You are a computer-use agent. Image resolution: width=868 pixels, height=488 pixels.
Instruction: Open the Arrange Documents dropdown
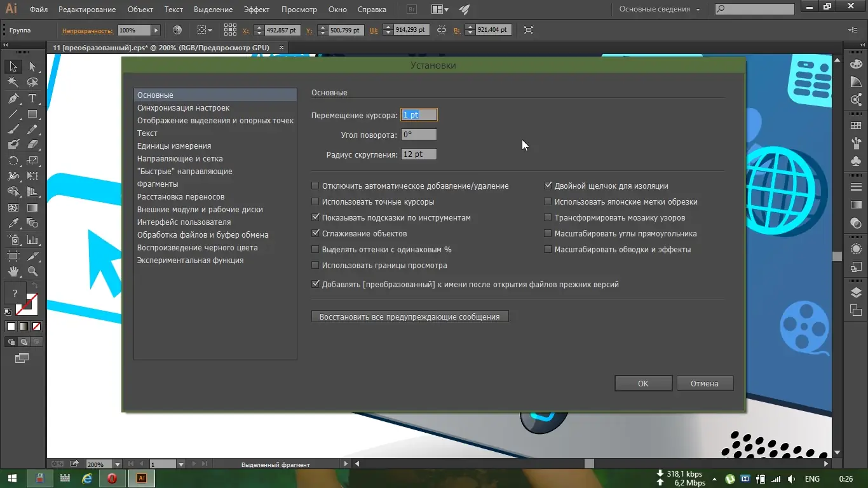tap(440, 10)
